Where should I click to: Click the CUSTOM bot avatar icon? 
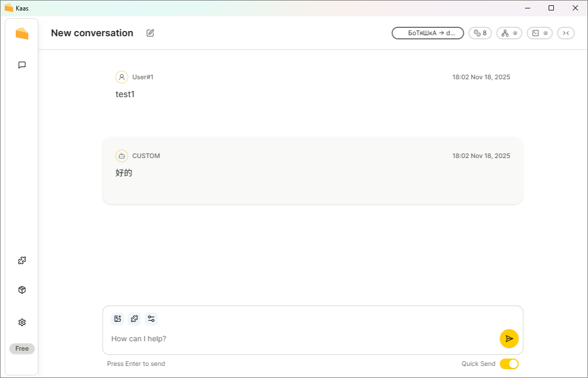pyautogui.click(x=122, y=156)
